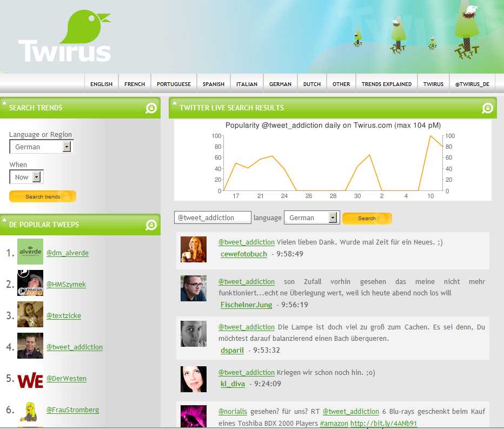Click @tweet_addiction mention in FischelnerJung tweet

tap(247, 282)
